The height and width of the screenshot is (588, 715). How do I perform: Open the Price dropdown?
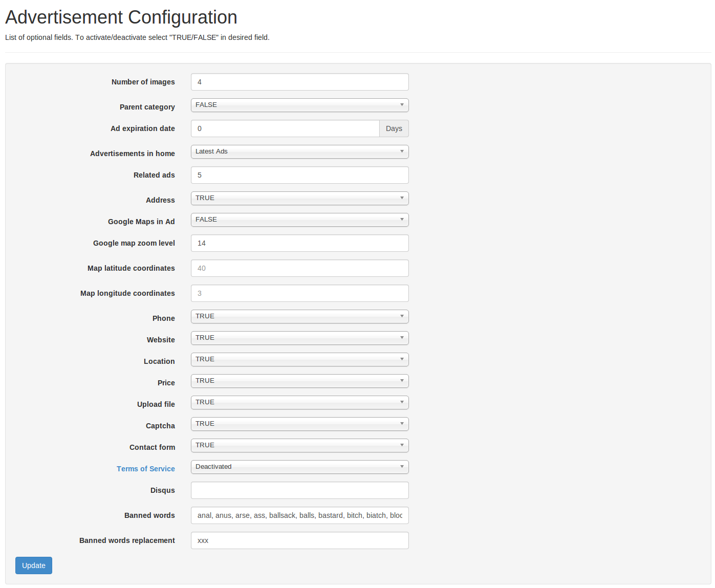coord(299,381)
